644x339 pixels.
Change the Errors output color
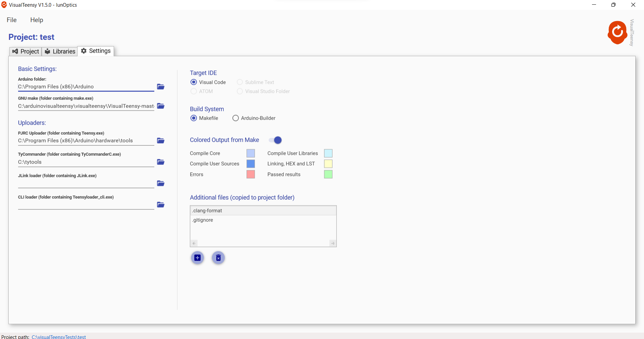pyautogui.click(x=251, y=174)
